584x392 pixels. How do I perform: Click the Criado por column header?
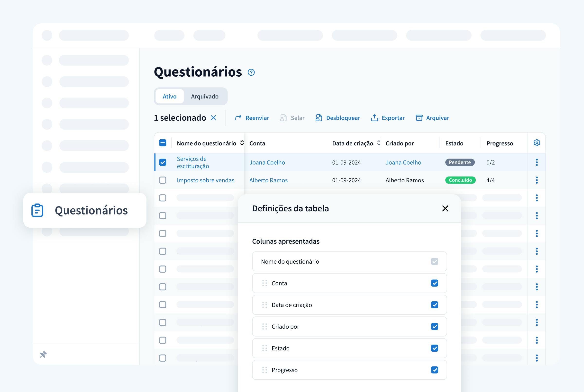[x=399, y=143]
